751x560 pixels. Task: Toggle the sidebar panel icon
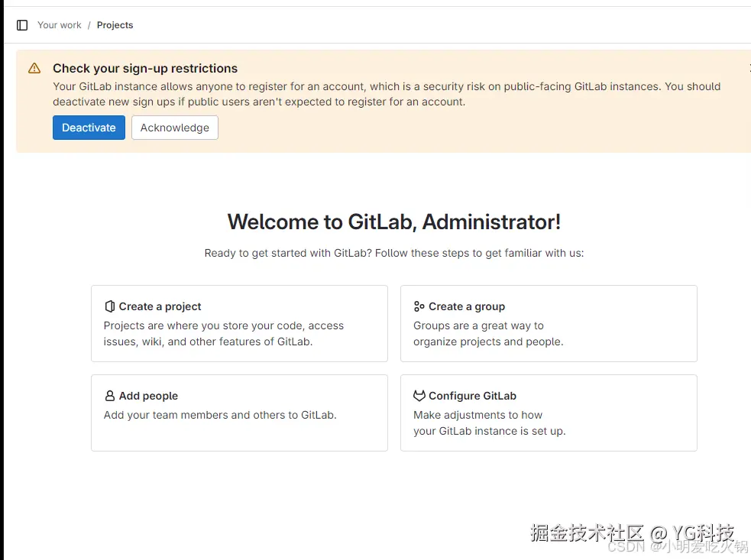22,25
